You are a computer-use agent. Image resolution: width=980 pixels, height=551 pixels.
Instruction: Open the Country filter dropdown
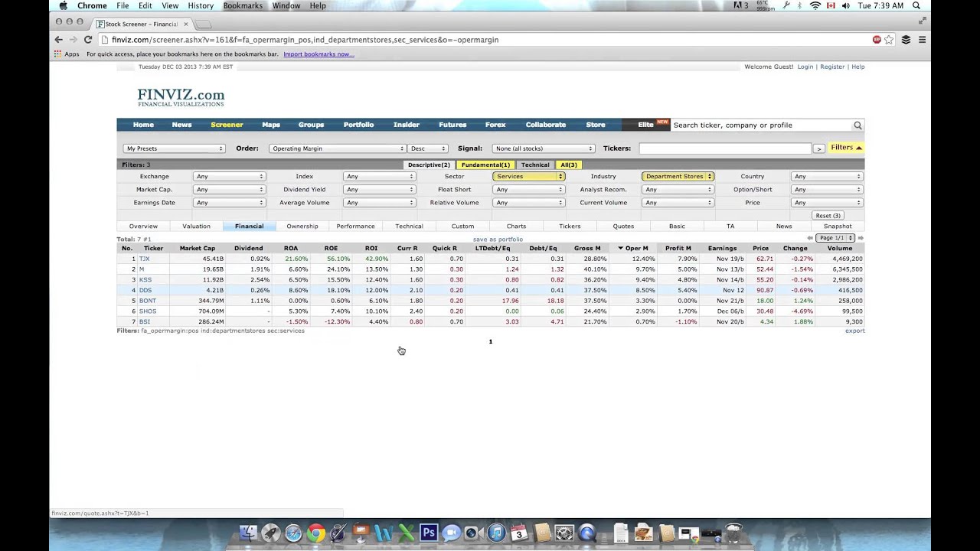[828, 177]
